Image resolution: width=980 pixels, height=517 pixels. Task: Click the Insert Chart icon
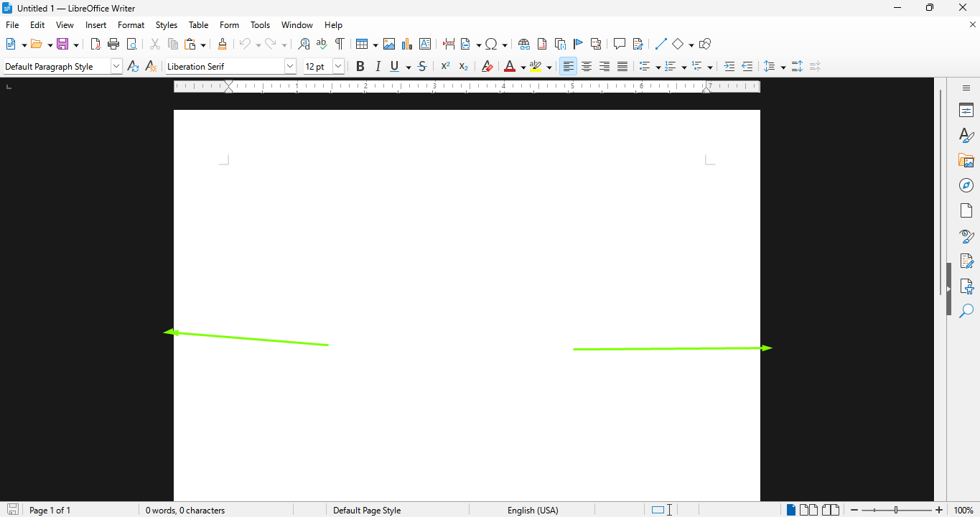[407, 44]
